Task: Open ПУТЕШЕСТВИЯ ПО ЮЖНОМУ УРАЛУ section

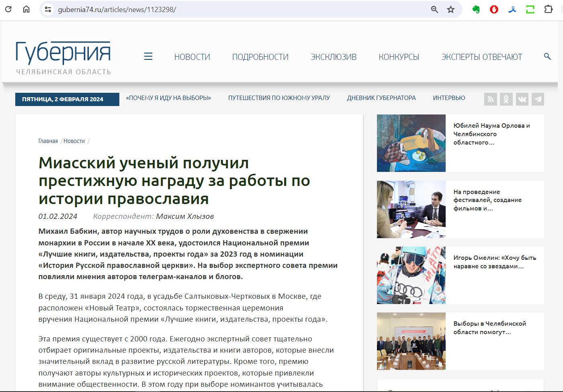Action: 279,98
